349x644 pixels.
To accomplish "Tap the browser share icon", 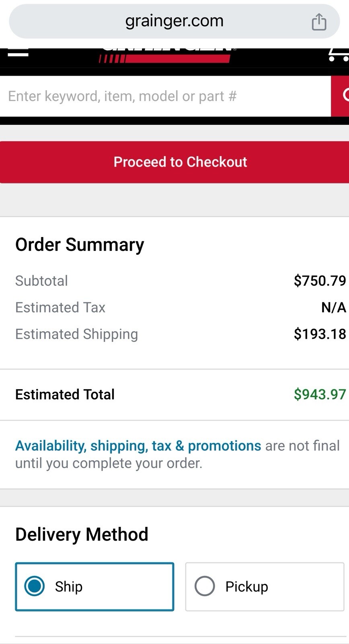I will [x=319, y=22].
